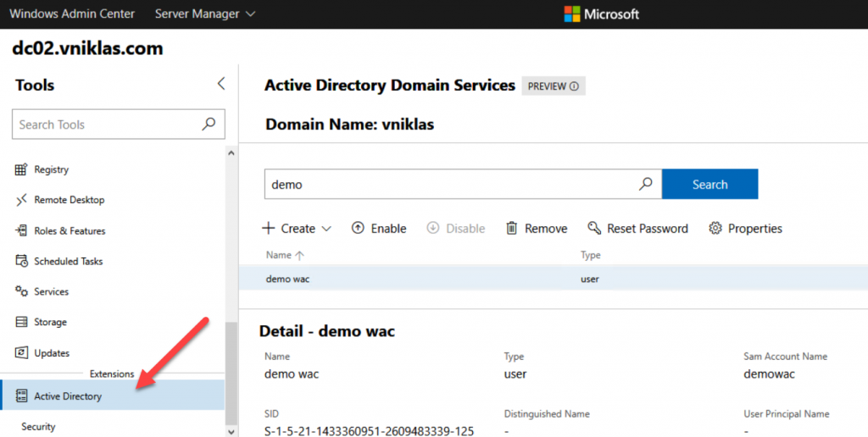This screenshot has width=868, height=437.
Task: Click the Type column header
Action: (590, 255)
